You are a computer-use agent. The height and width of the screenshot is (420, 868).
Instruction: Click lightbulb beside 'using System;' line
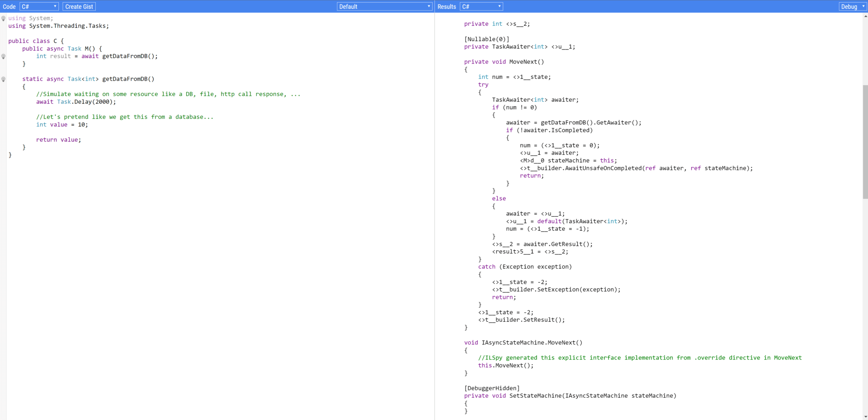[3, 18]
